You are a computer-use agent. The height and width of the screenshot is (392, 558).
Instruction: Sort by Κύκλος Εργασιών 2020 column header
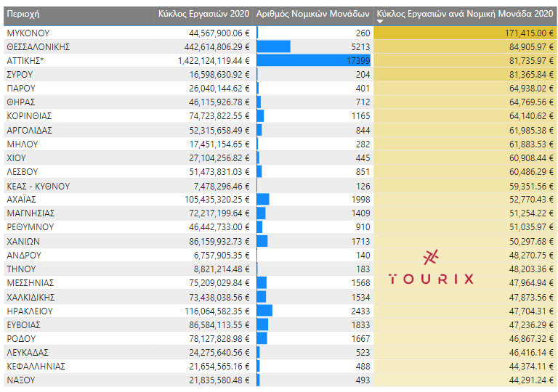203,13
